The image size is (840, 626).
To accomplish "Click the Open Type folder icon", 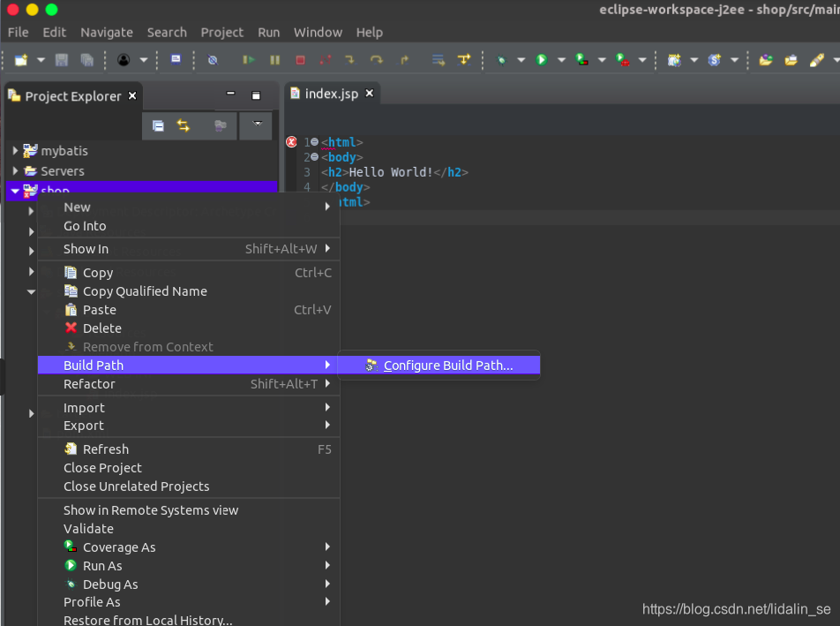I will 766,59.
